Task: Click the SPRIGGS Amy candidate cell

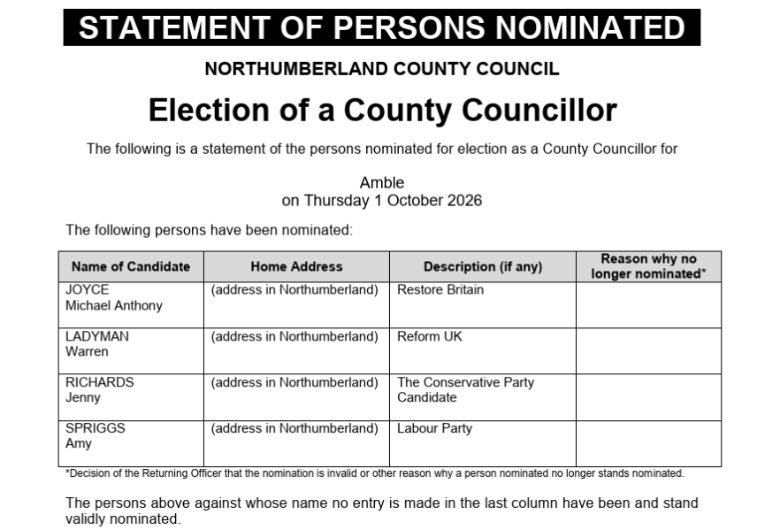Action: point(131,443)
